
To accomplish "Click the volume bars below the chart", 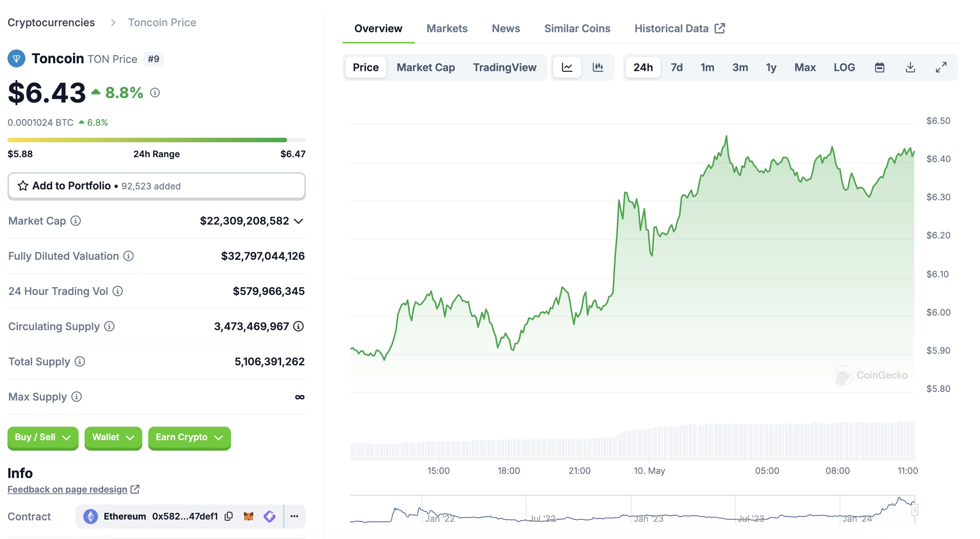I will point(632,441).
